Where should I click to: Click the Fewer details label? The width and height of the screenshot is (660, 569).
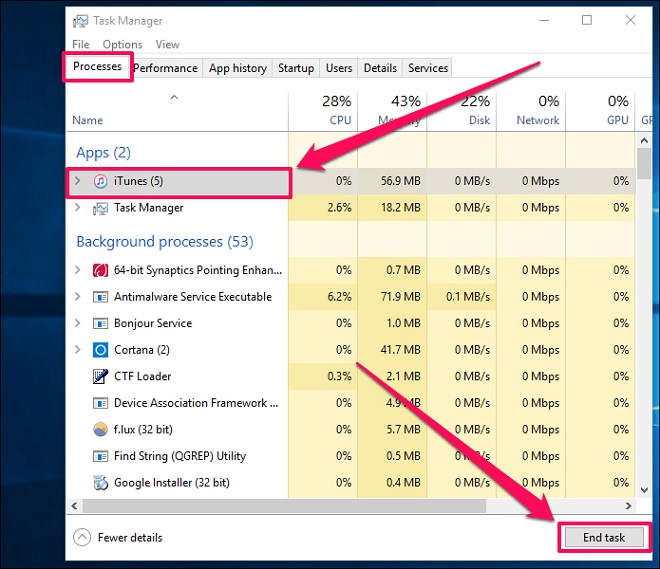pos(130,537)
